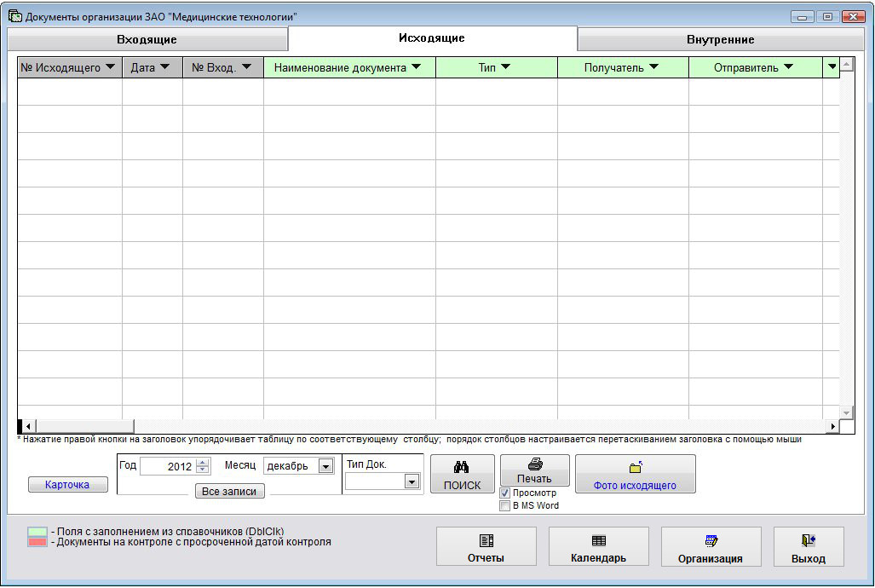Viewport: 875px width, 588px height.
Task: Open the last narrow column dropdown arrow
Action: 832,67
